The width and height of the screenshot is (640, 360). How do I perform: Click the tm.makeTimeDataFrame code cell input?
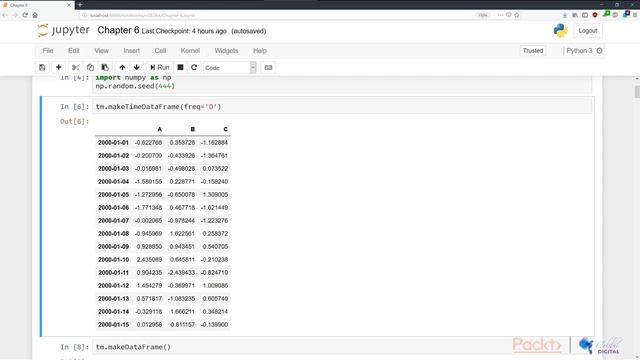(342, 107)
